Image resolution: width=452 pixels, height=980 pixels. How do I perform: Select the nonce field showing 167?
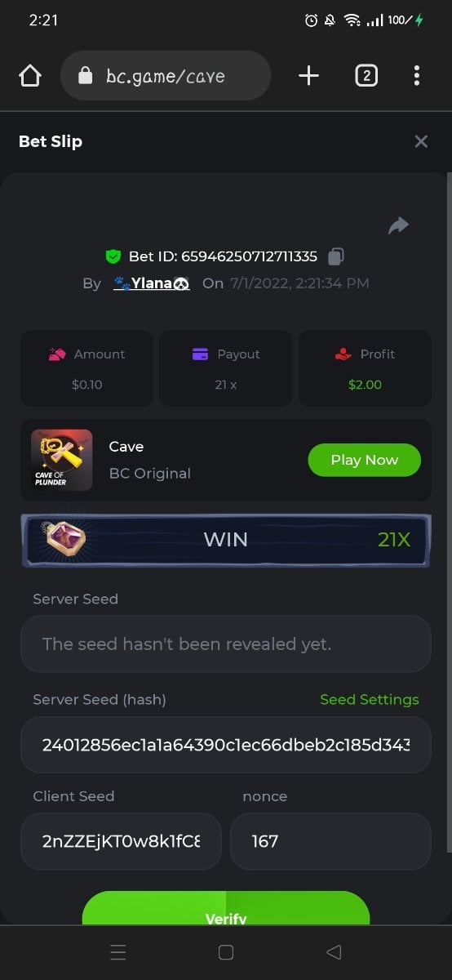pos(330,841)
